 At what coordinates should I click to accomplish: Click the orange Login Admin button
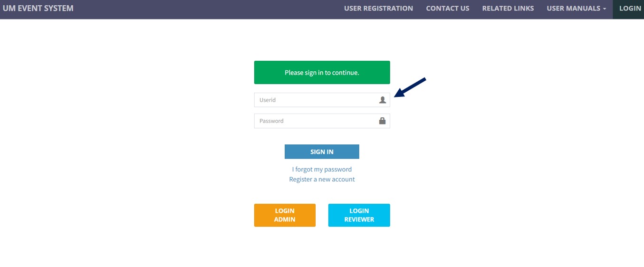click(x=285, y=215)
